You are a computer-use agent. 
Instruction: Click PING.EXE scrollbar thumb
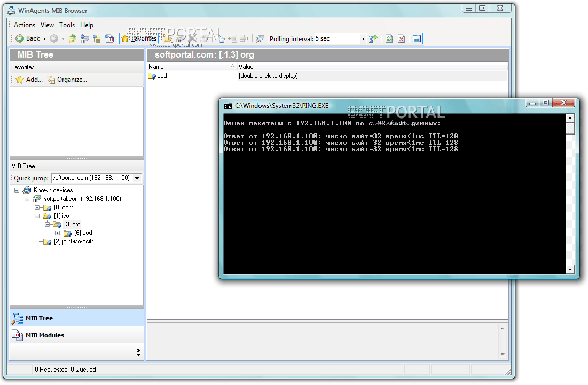tap(570, 129)
